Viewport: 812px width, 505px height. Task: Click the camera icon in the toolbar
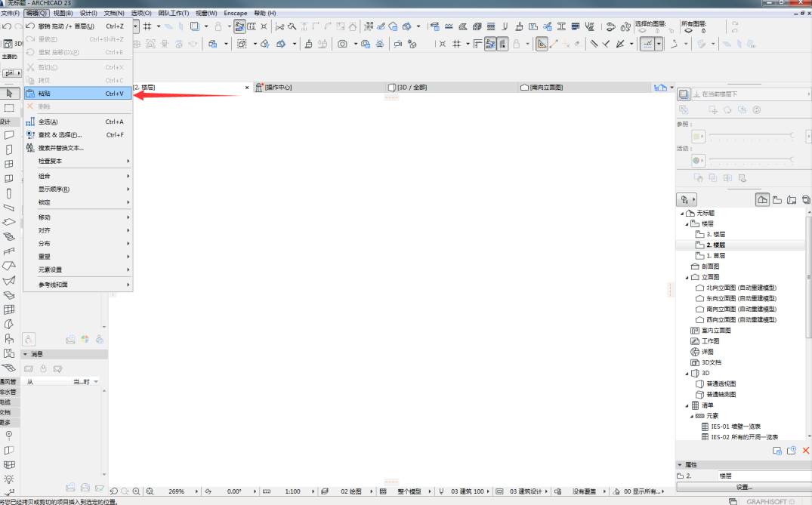coord(342,44)
